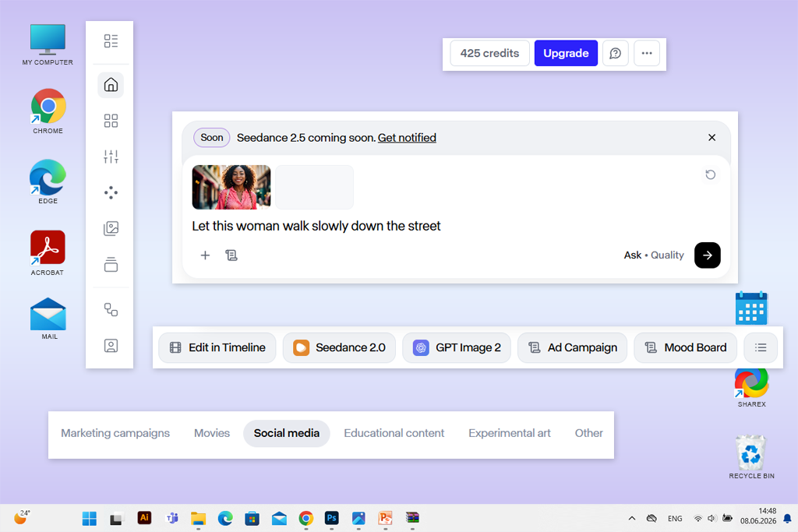Open the workflow nodes icon in sidebar
The width and height of the screenshot is (798, 532).
[x=111, y=310]
